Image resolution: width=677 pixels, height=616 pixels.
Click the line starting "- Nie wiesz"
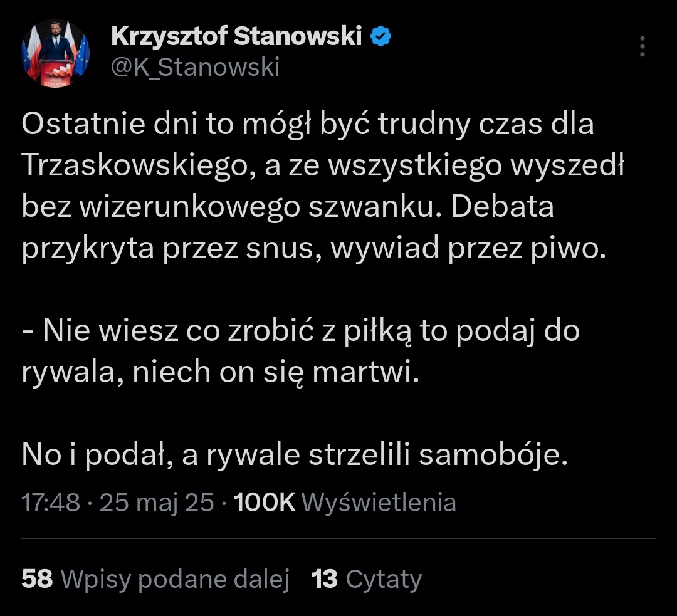point(301,331)
